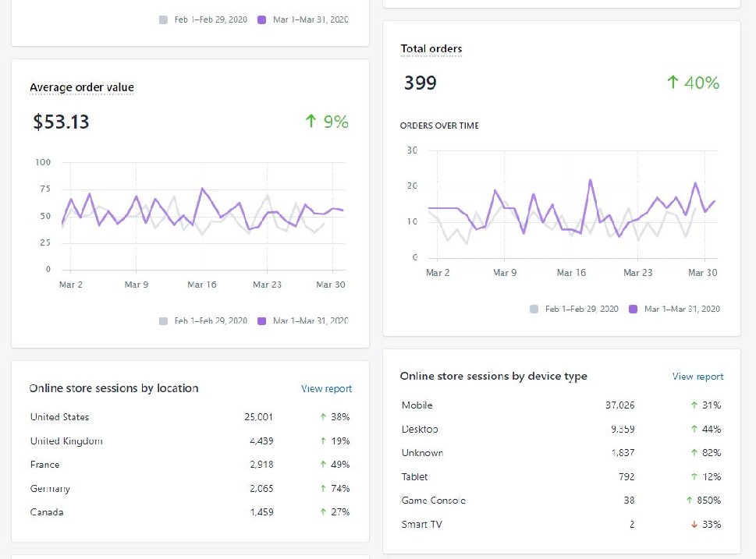Viewport: 756px width, 559px height.
Task: Click gray Feb legend swatch in Total orders
Action: tap(534, 309)
